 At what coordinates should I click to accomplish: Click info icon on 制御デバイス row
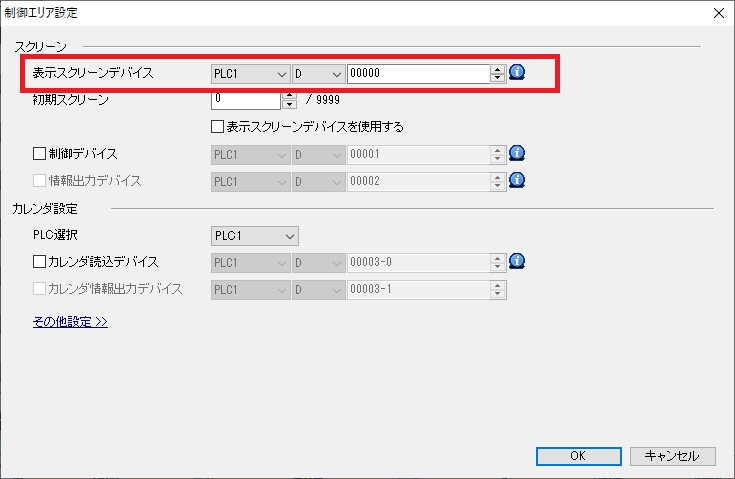(517, 154)
